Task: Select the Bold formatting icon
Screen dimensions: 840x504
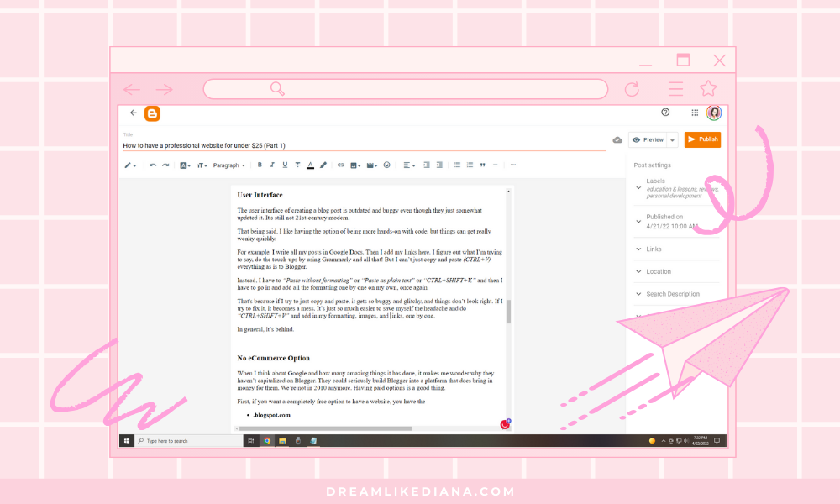Action: click(260, 165)
